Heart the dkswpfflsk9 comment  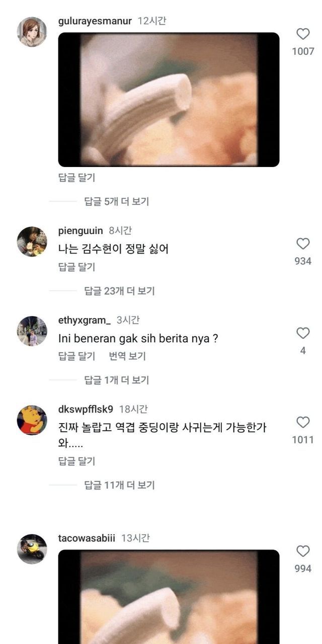pyautogui.click(x=303, y=422)
